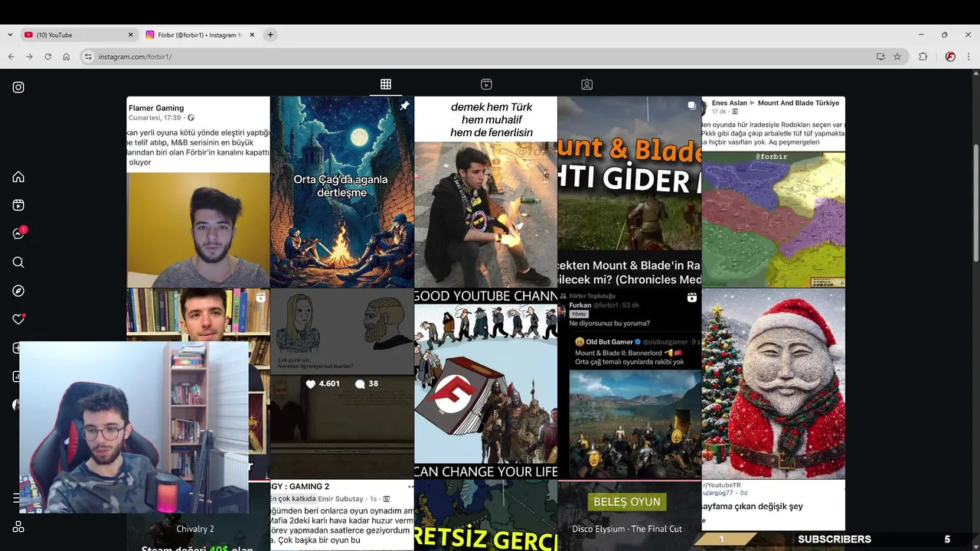Install Instagram app via address bar icon

coord(880,57)
